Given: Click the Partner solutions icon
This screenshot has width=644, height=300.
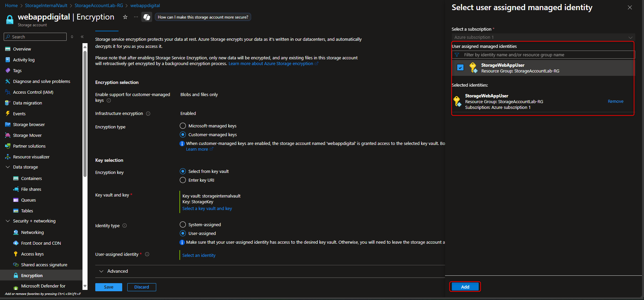Looking at the screenshot, I should (x=8, y=146).
